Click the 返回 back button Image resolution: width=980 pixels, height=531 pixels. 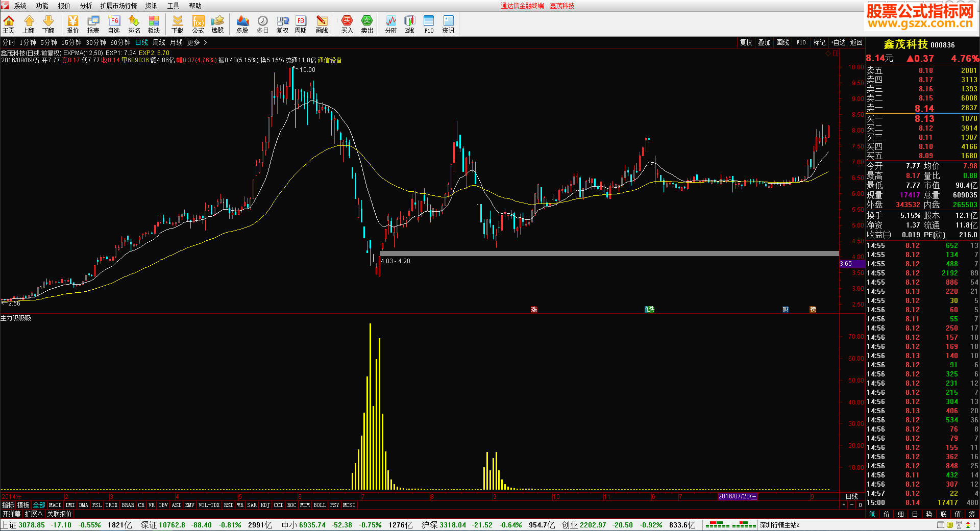point(856,43)
